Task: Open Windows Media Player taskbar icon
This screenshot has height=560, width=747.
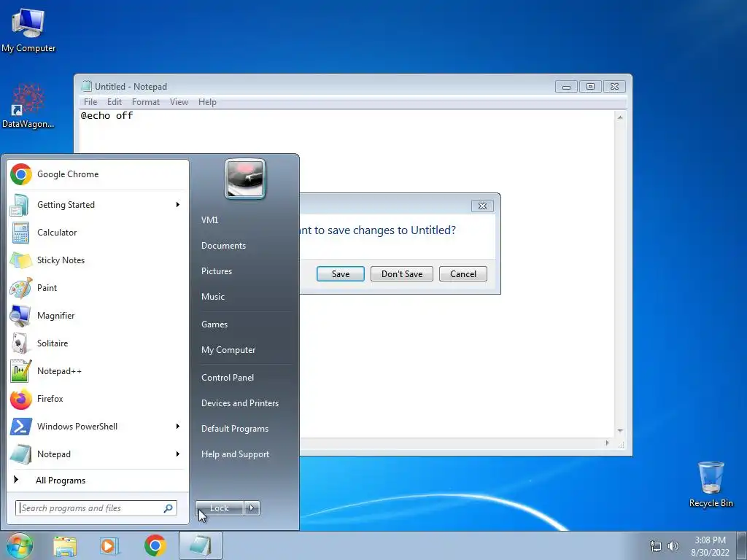Action: click(109, 546)
